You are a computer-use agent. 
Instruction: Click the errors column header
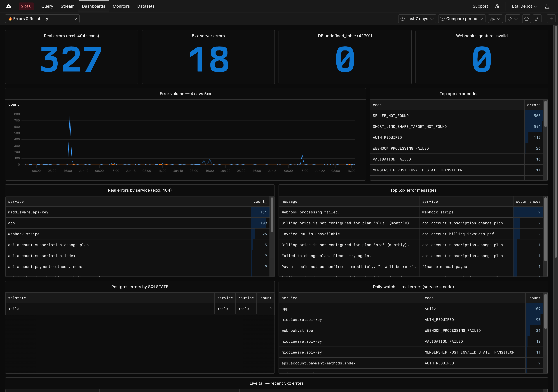(534, 105)
